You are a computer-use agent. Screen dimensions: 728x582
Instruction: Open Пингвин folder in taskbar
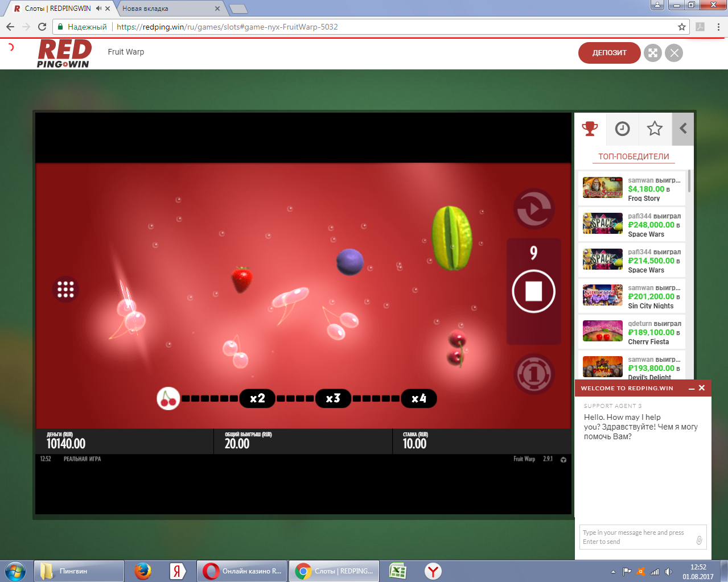(x=79, y=571)
